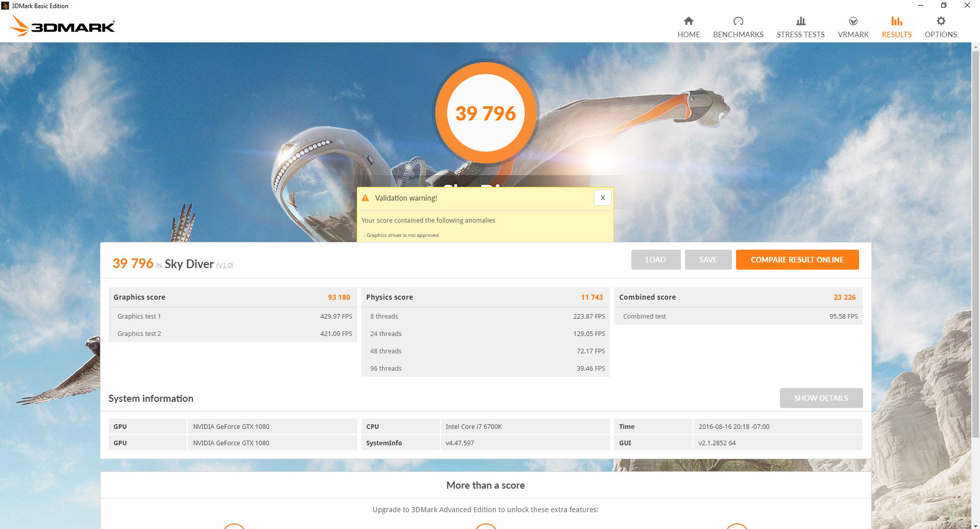Viewport: 980px width, 529px height.
Task: Click the 'More than a score' heading
Action: [485, 485]
